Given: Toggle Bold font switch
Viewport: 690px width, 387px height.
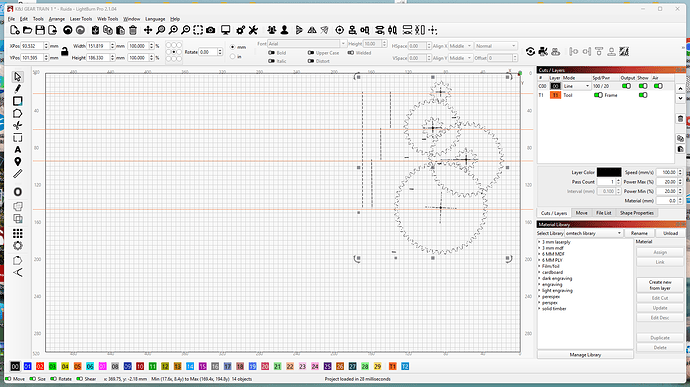Looking at the screenshot, I should [x=271, y=53].
